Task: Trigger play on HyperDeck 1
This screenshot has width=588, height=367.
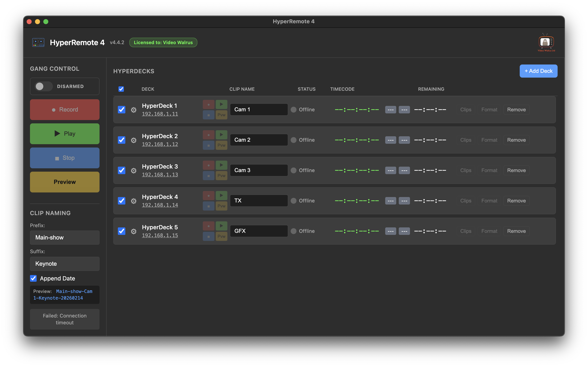Action: (221, 104)
